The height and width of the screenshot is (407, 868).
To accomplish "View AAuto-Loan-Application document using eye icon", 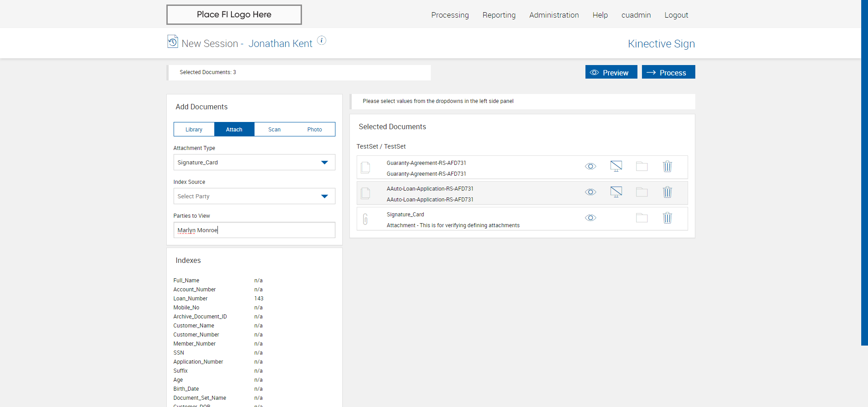I will click(x=590, y=192).
